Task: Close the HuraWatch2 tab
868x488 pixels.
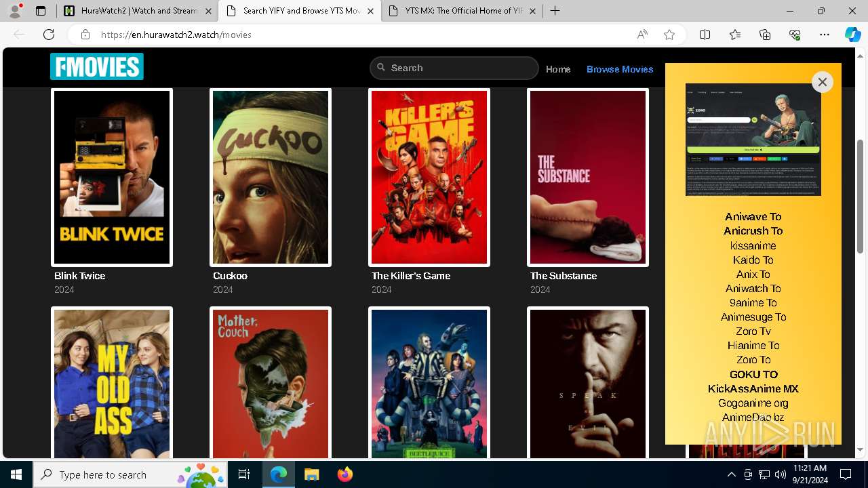Action: [208, 11]
